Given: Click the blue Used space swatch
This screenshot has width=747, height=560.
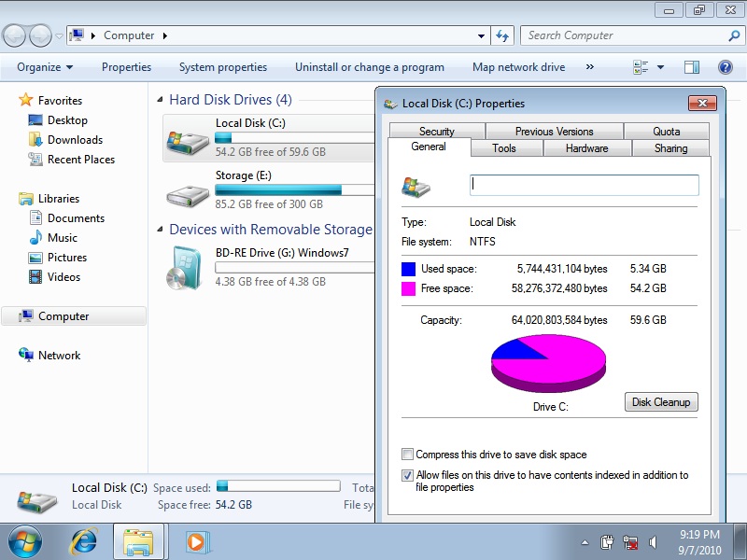Looking at the screenshot, I should coord(408,269).
